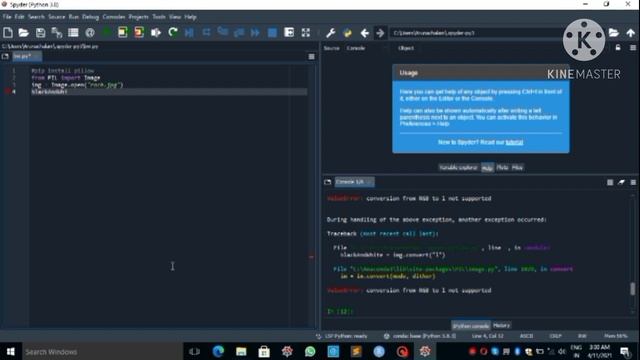Continue execution with double arrow icon
Viewport: 640px width, 360px height.
tap(255, 33)
